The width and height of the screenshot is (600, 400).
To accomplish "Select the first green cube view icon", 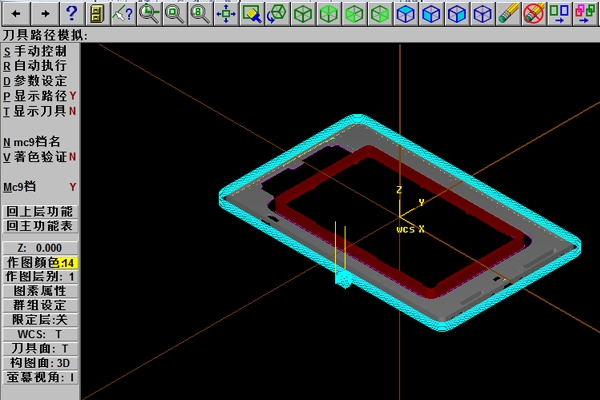I will (303, 13).
